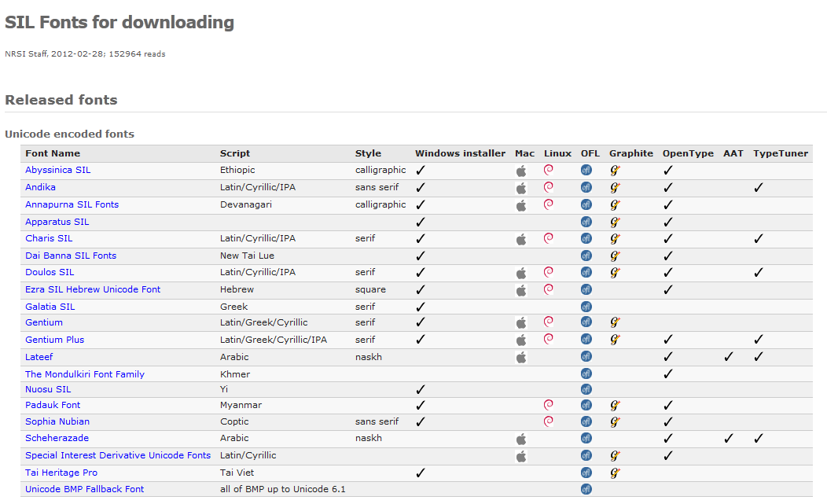Click the TypeTuner checkmark for Doulos SIL
827x504 pixels.
point(758,273)
